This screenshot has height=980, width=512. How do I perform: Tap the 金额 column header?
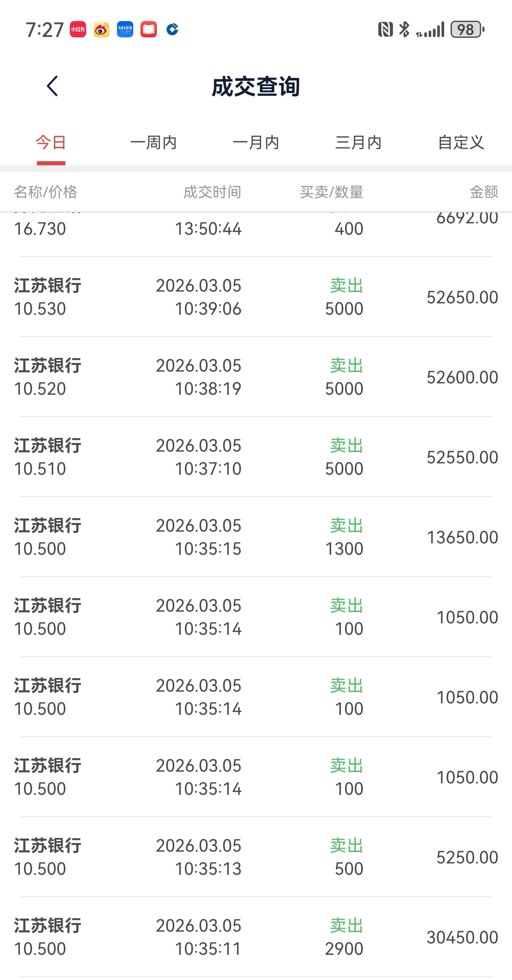click(x=484, y=192)
